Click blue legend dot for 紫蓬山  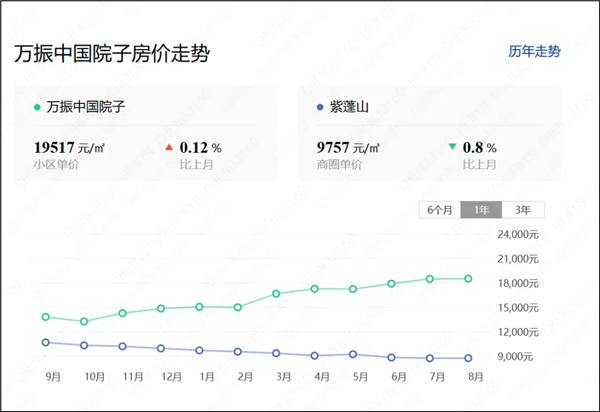coord(320,107)
